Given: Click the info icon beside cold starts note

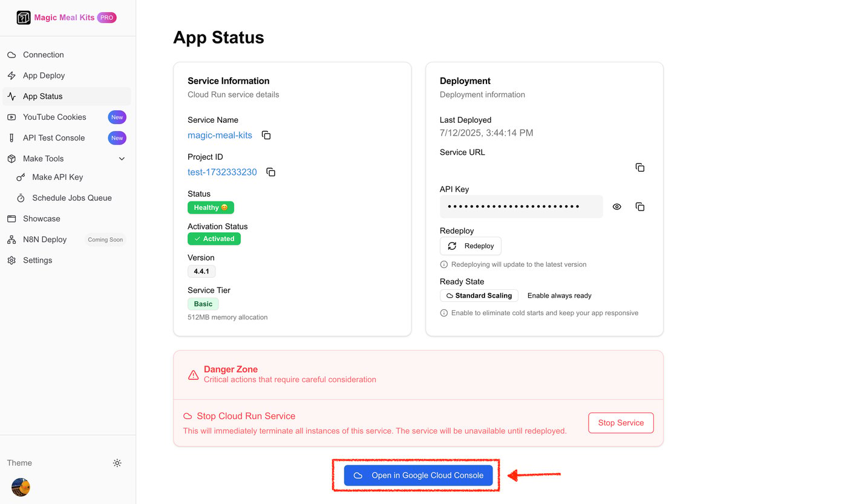Looking at the screenshot, I should click(444, 313).
